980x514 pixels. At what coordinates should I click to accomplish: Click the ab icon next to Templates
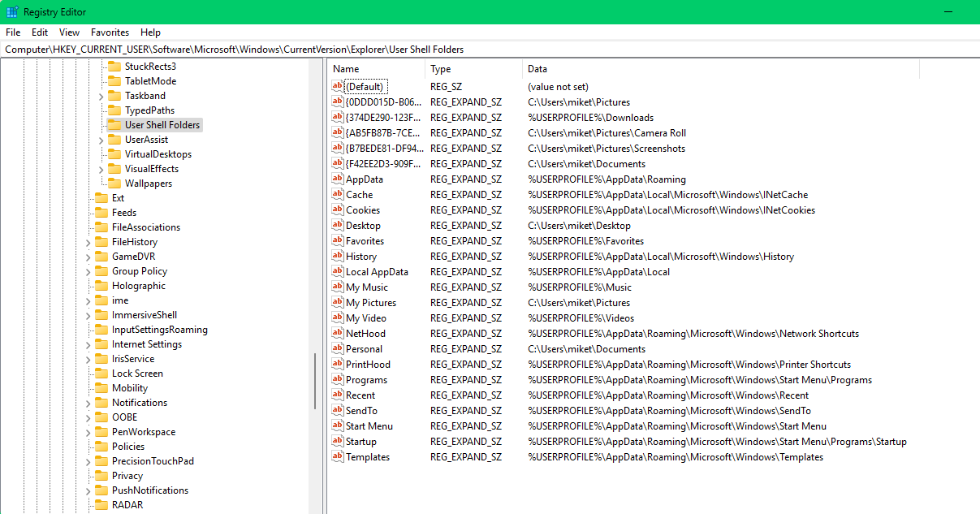tap(339, 456)
